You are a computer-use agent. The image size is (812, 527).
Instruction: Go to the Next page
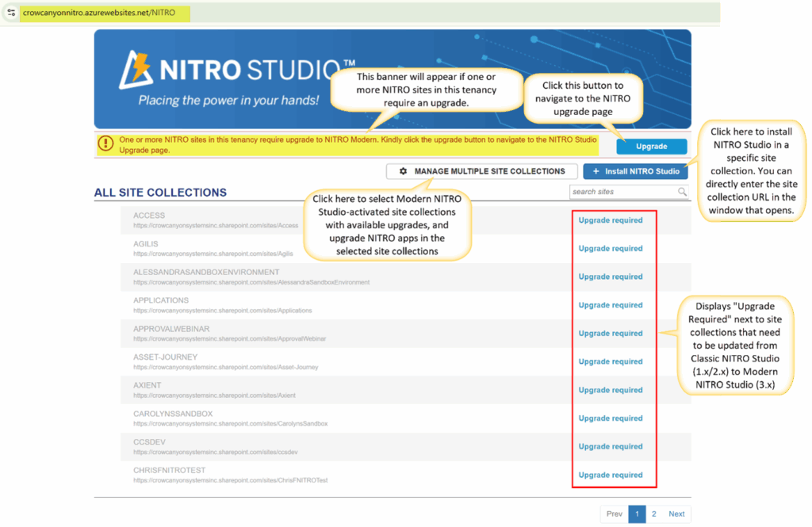click(676, 514)
